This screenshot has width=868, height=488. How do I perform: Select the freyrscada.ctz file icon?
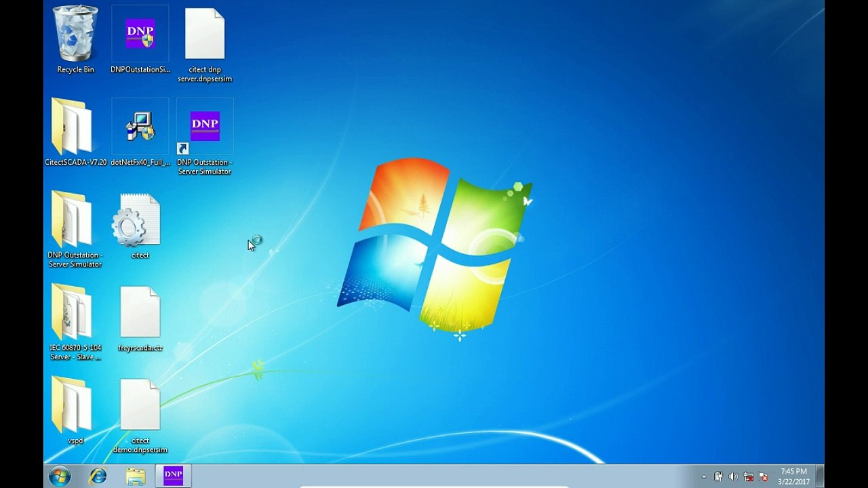(140, 319)
